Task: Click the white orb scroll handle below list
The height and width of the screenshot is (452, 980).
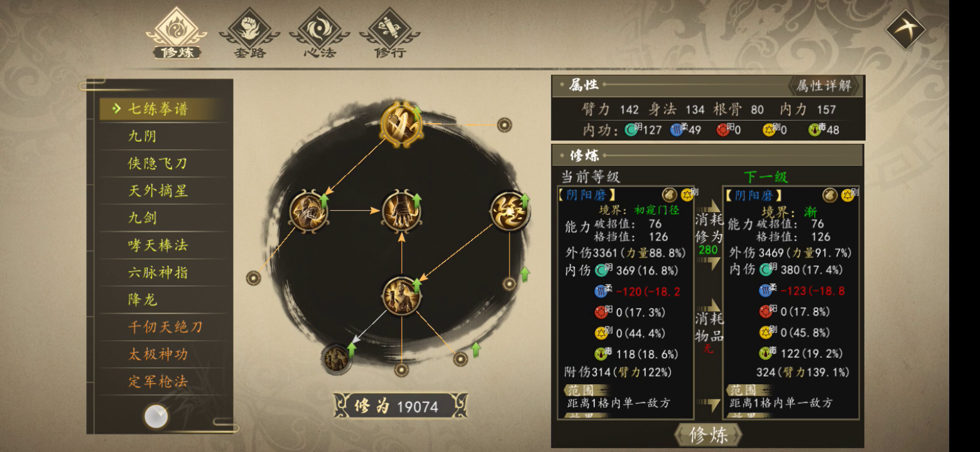Action: coord(156,417)
